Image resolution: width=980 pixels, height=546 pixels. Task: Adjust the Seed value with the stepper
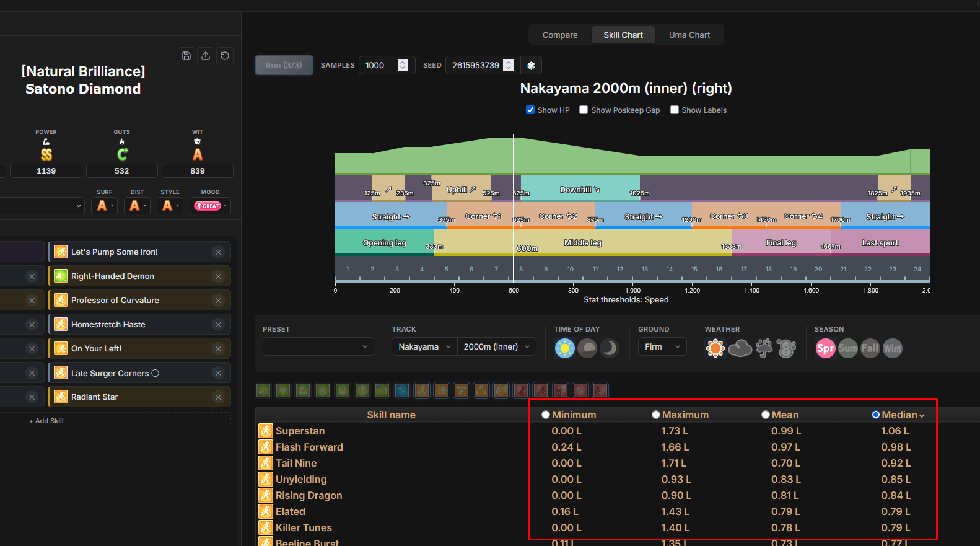pyautogui.click(x=509, y=65)
